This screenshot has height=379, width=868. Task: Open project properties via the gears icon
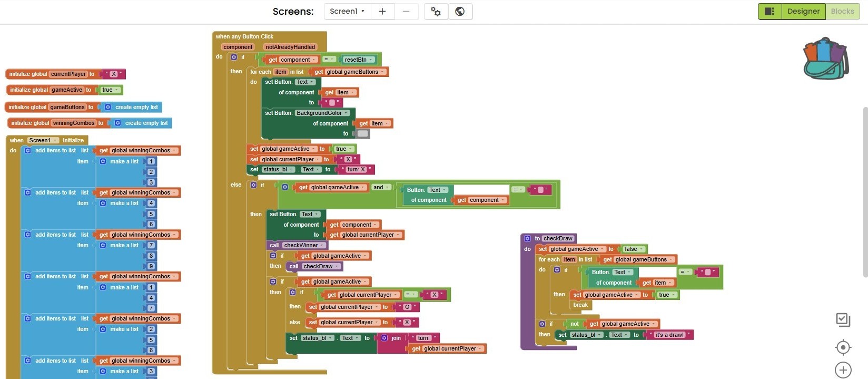(436, 11)
